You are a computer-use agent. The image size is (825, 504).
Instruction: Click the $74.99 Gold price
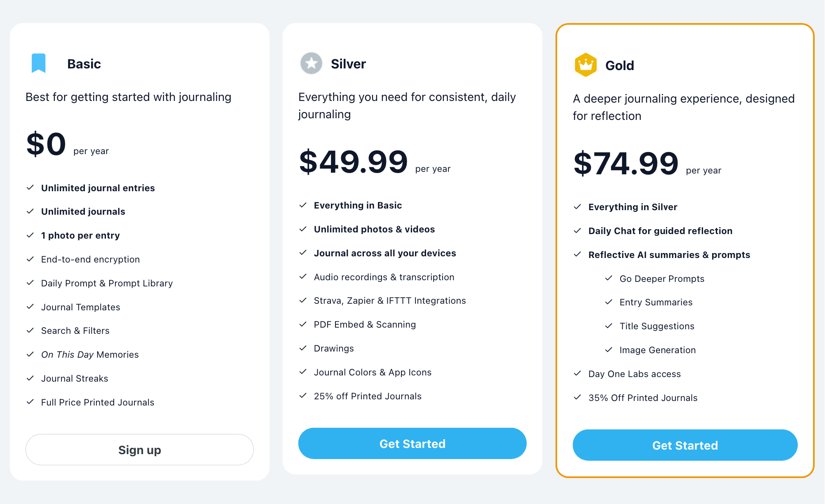point(626,163)
